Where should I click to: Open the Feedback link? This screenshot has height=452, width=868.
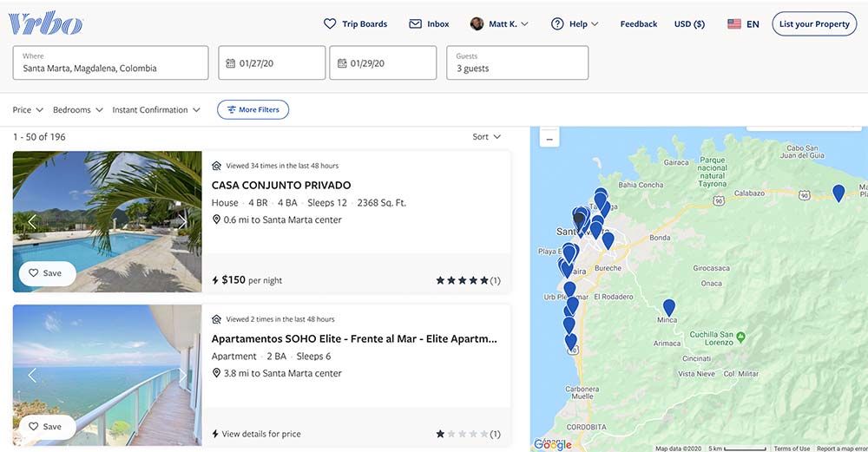point(638,23)
